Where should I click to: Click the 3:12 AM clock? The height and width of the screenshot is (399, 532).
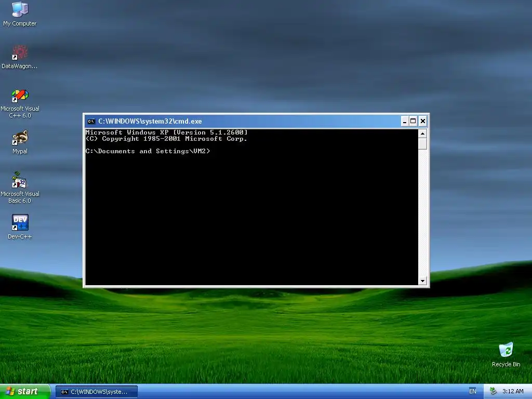(513, 391)
